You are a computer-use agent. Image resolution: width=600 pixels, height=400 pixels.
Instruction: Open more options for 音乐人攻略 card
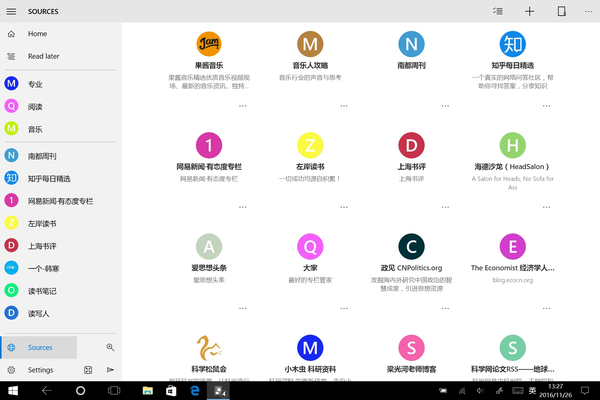[344, 106]
